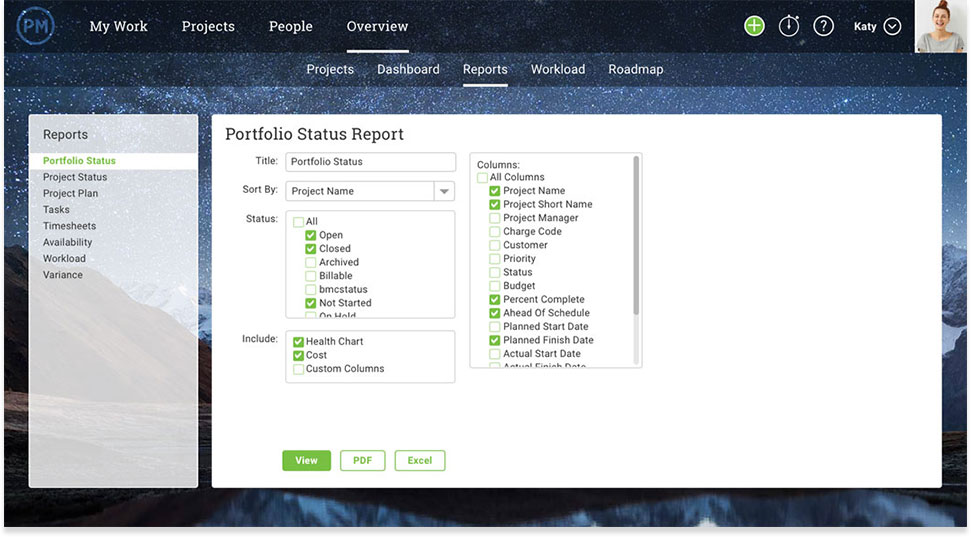The image size is (971, 537).
Task: Uncheck the Project Short Name column
Action: (495, 205)
